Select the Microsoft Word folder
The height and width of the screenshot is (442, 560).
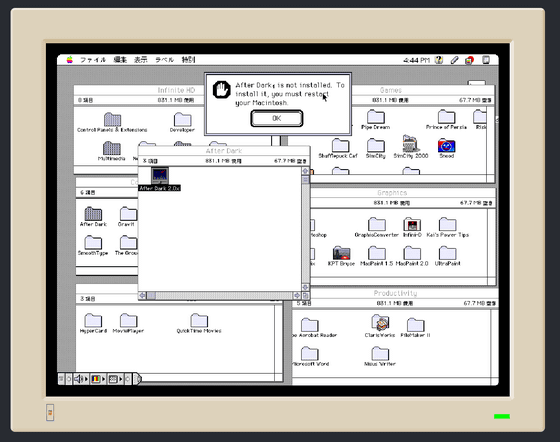pos(310,356)
